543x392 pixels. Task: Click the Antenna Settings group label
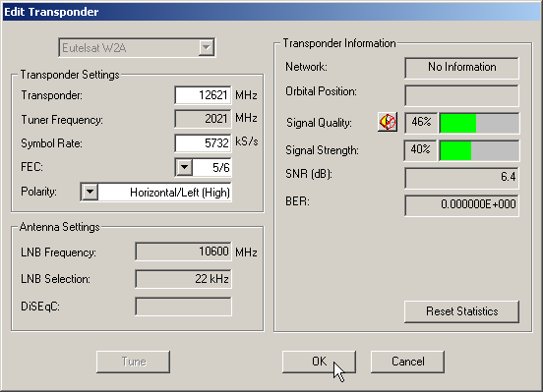(60, 227)
